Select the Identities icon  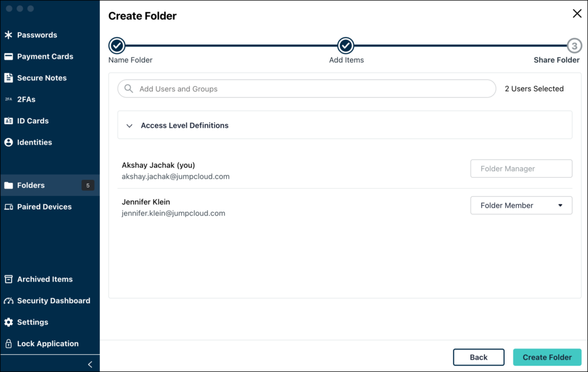pyautogui.click(x=10, y=142)
